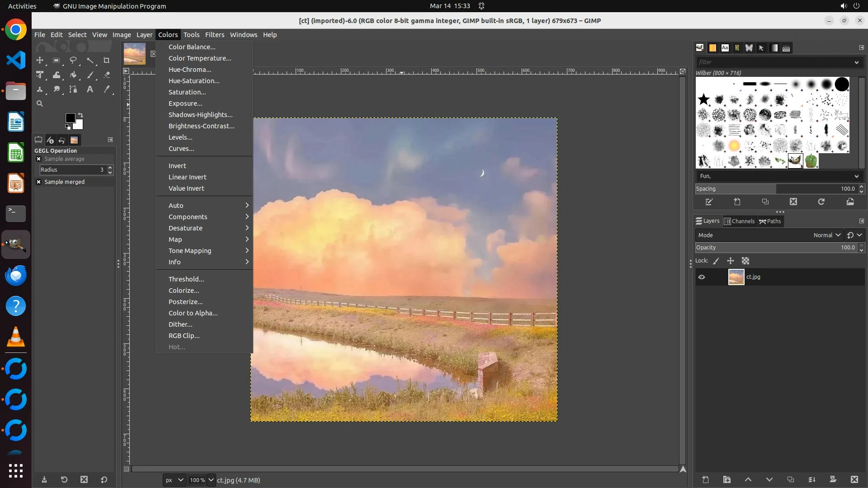Click the black foreground color swatch
Viewport: 868px width, 488px height.
(70, 118)
